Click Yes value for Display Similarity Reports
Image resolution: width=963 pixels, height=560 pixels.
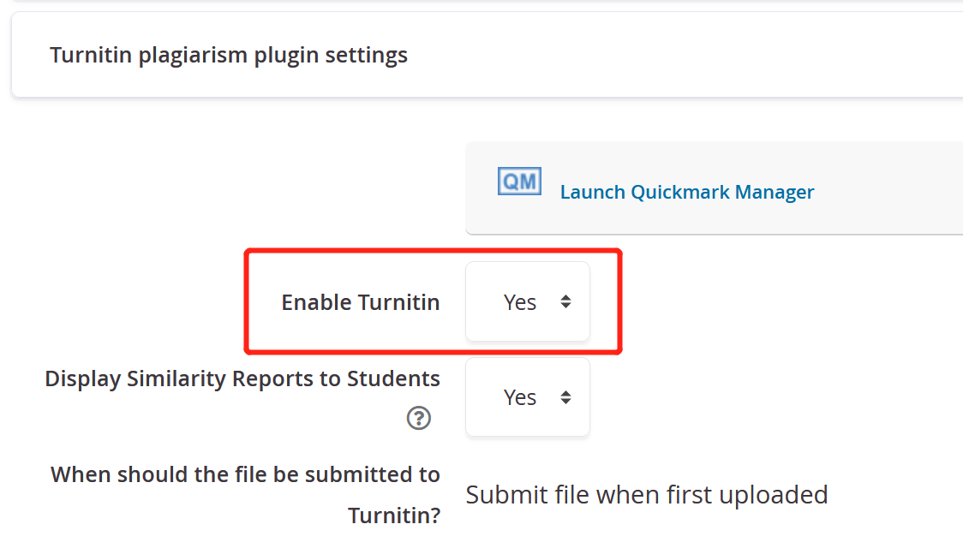[x=519, y=398]
